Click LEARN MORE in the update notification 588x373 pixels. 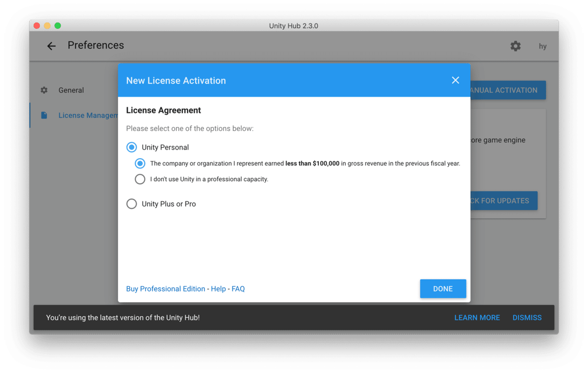(477, 318)
